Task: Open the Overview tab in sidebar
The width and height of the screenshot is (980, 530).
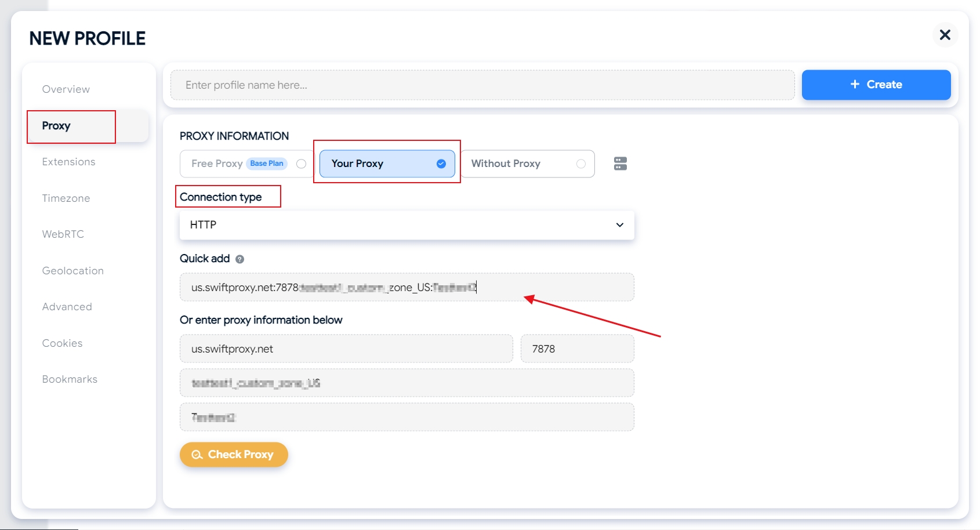Action: [66, 89]
